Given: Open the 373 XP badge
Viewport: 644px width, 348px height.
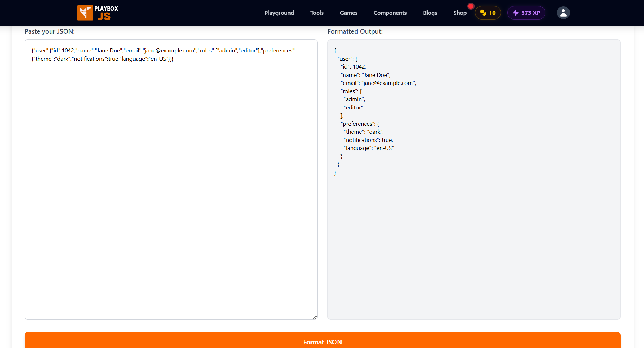Looking at the screenshot, I should point(526,12).
